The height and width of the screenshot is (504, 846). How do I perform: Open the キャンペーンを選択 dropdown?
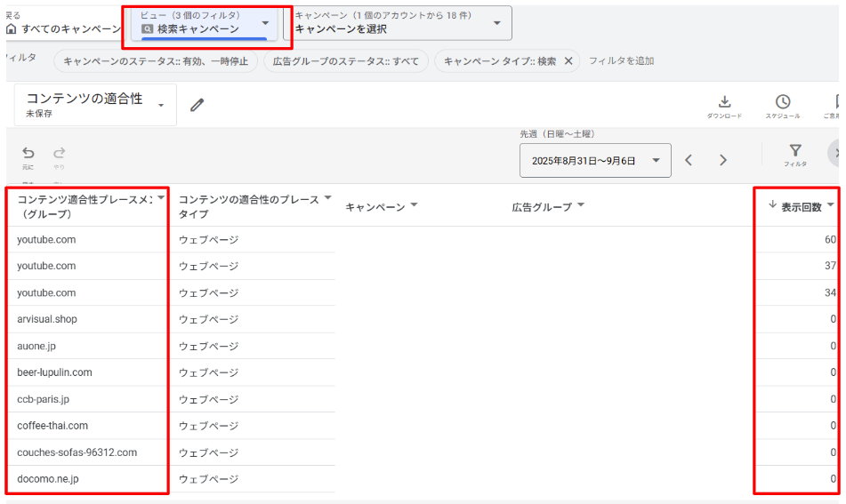pos(398,23)
